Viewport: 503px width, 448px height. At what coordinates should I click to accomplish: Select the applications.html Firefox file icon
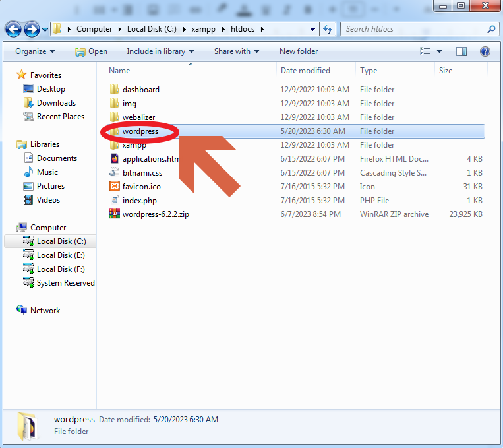pyautogui.click(x=115, y=158)
